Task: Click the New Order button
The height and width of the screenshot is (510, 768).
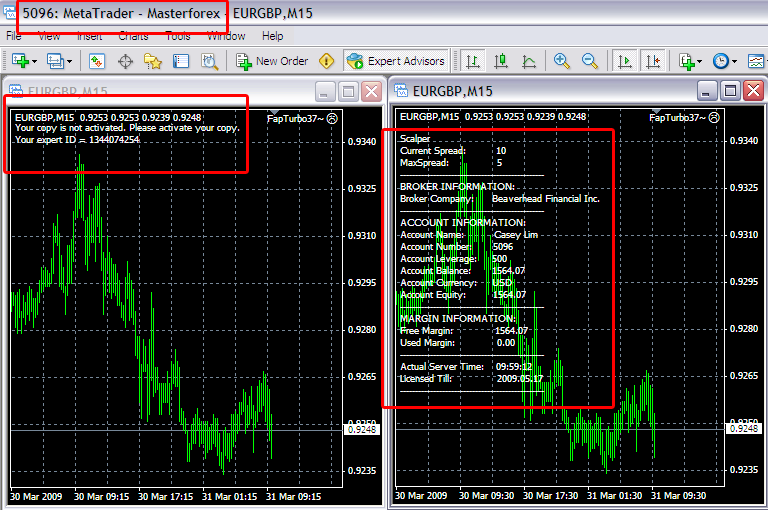Action: coord(272,61)
